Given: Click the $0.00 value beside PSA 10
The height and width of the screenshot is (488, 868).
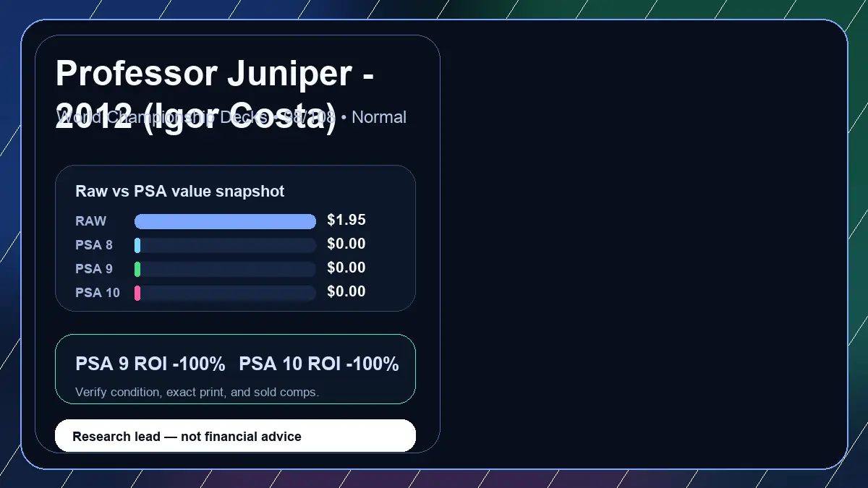Looking at the screenshot, I should (346, 292).
